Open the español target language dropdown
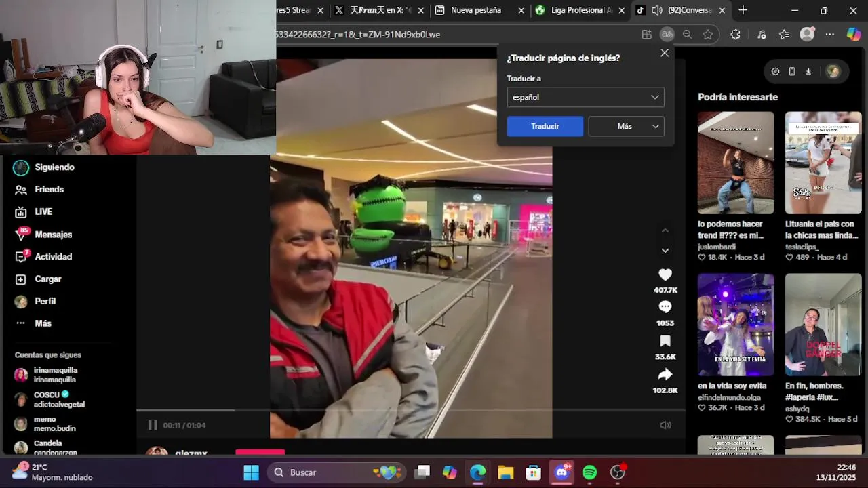 586,97
